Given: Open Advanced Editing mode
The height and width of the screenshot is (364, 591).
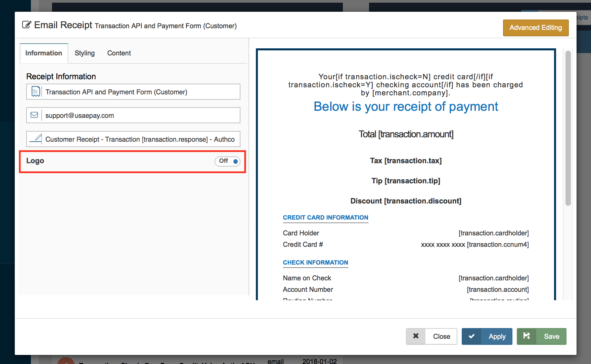Looking at the screenshot, I should click(x=535, y=28).
